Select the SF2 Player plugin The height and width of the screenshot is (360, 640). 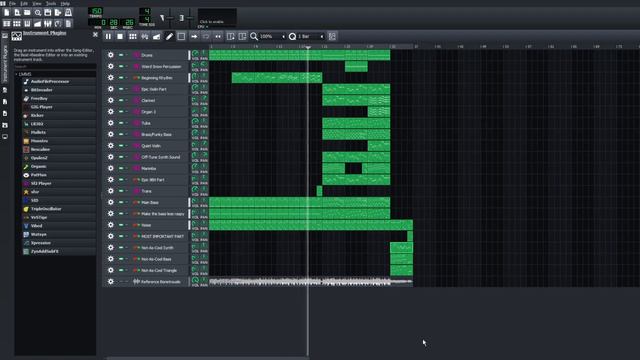tap(59, 183)
